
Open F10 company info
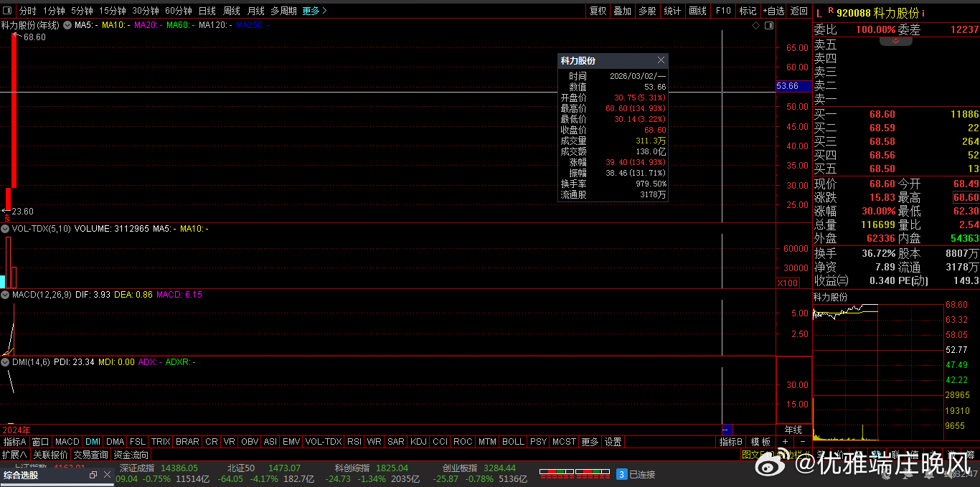[x=722, y=11]
